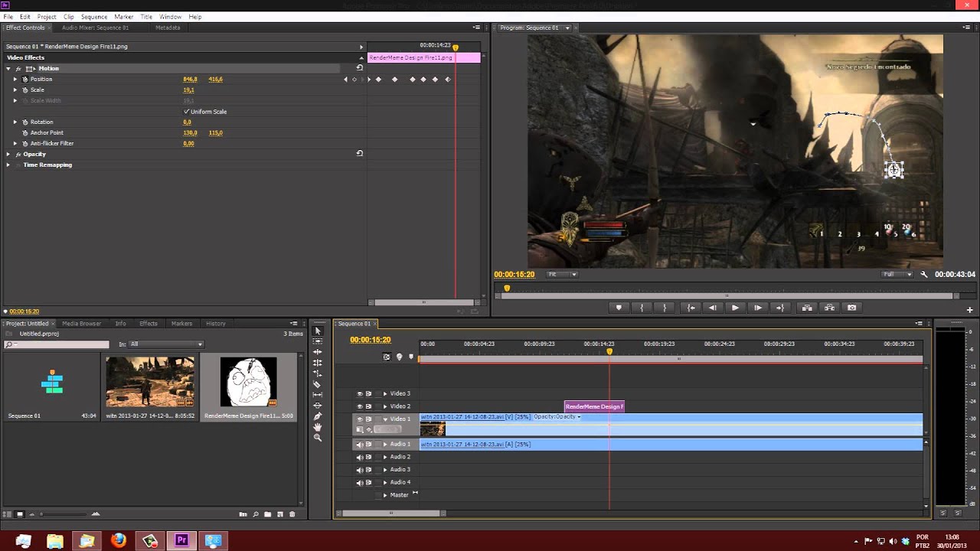Select the Ripple Edit tool
The width and height of the screenshot is (980, 551).
coord(318,352)
